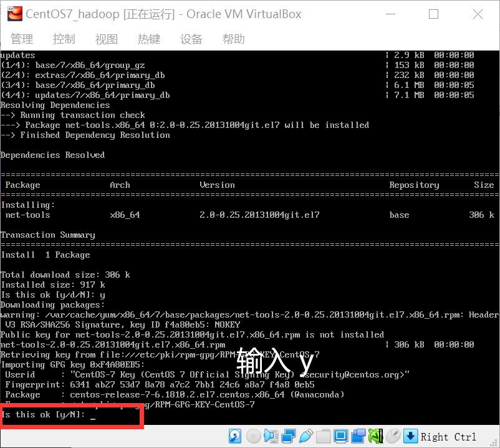This screenshot has height=448, width=500.
Task: Open the 帮助 menu
Action: pyautogui.click(x=234, y=39)
